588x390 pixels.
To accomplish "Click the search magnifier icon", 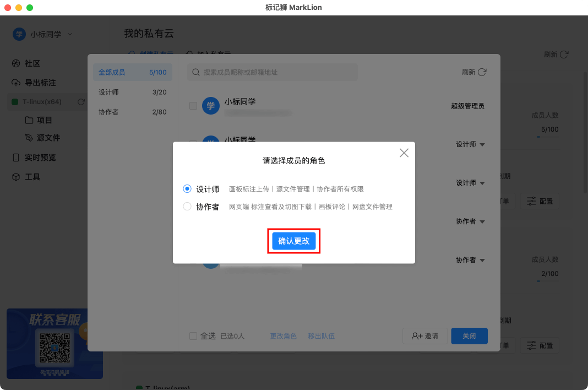I will [195, 72].
